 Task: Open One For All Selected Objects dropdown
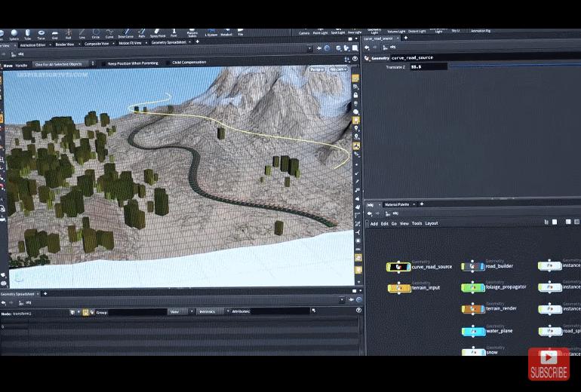click(x=63, y=66)
